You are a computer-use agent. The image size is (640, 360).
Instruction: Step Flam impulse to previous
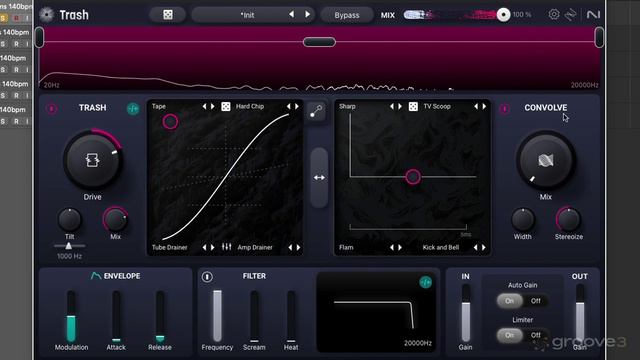tap(391, 247)
